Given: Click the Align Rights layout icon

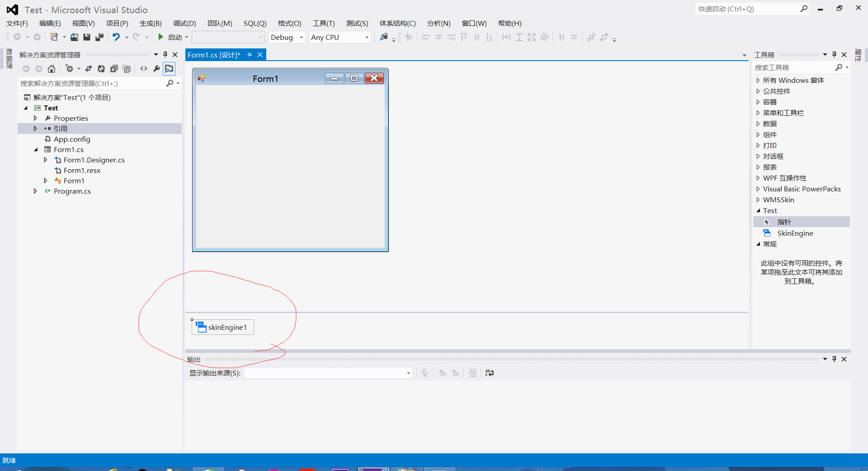Looking at the screenshot, I should click(x=451, y=37).
